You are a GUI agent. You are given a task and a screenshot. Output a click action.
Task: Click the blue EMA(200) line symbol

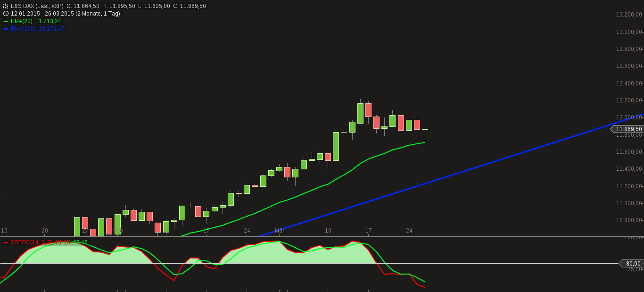click(x=7, y=28)
